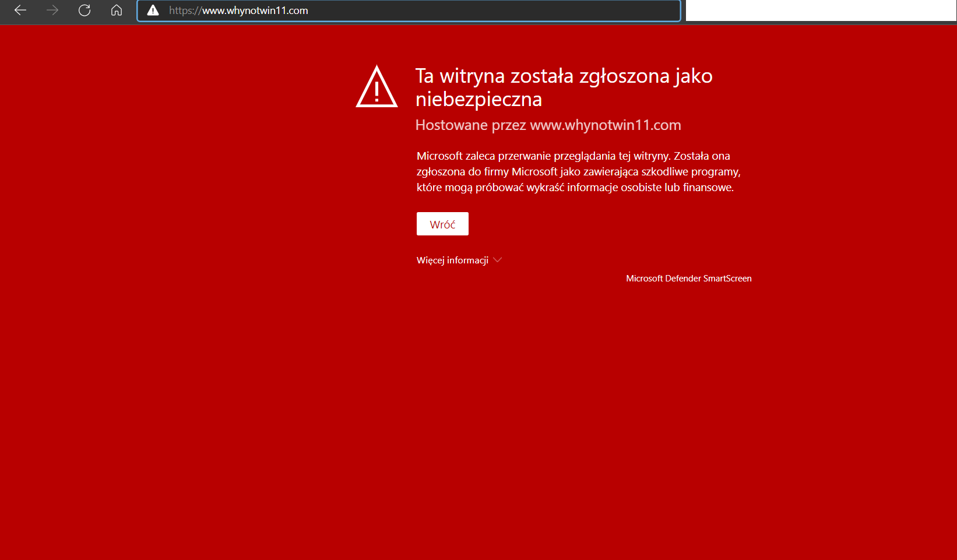This screenshot has width=957, height=560.
Task: Click the large warning triangle graphic
Action: click(x=377, y=87)
